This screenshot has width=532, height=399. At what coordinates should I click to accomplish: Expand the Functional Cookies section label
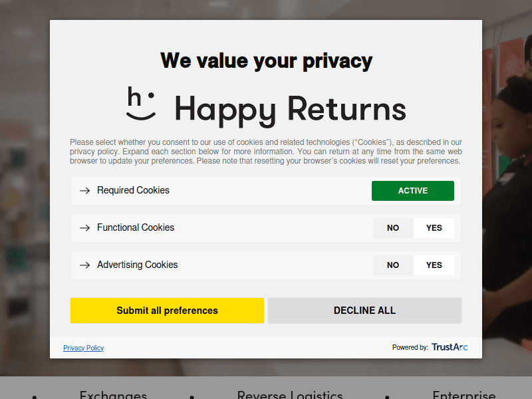136,227
